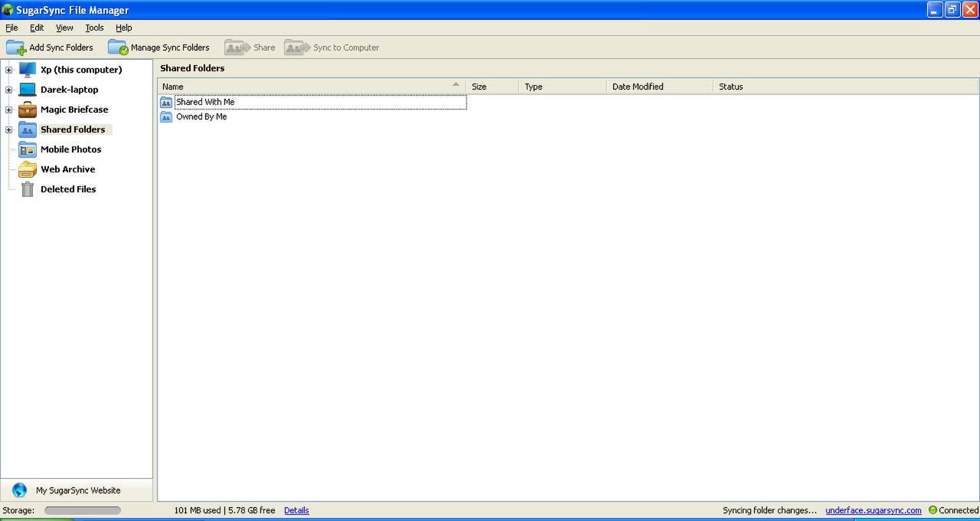Sort by the Name column header
Image resolution: width=980 pixels, height=521 pixels.
pos(312,87)
